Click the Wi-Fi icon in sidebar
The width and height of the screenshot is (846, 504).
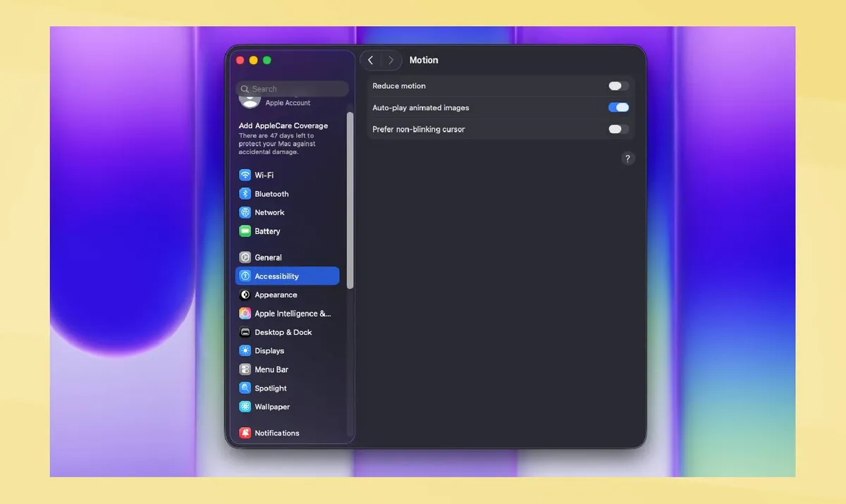245,175
